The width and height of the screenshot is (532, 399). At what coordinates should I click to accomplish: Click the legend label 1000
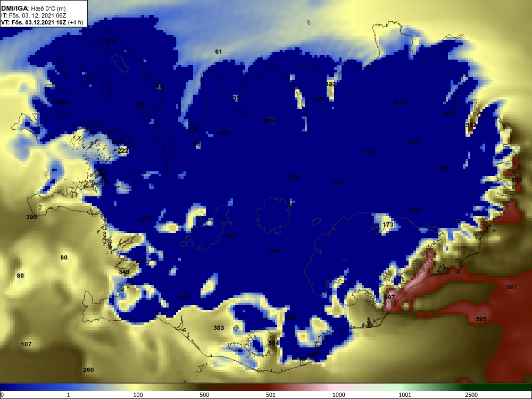[x=338, y=395]
